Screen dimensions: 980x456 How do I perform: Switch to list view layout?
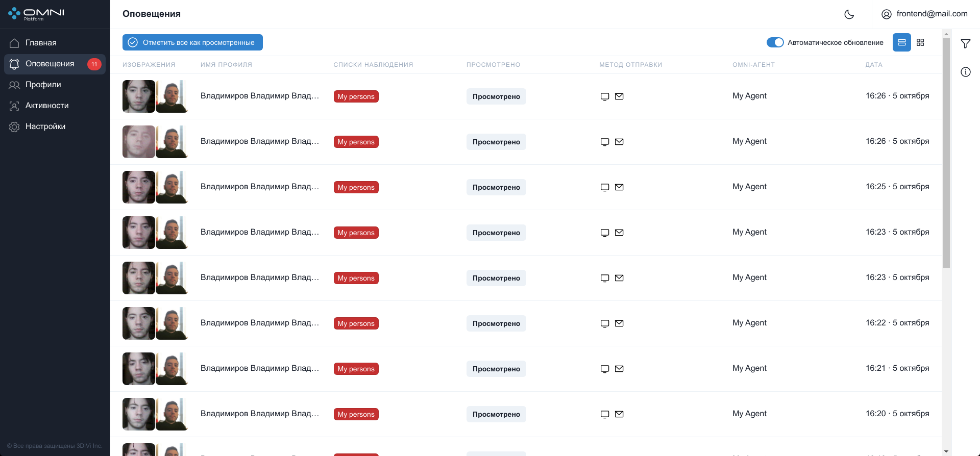click(x=902, y=42)
